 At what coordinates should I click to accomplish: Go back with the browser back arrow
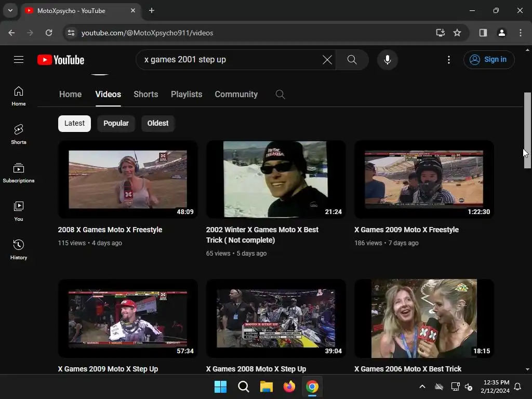click(11, 33)
